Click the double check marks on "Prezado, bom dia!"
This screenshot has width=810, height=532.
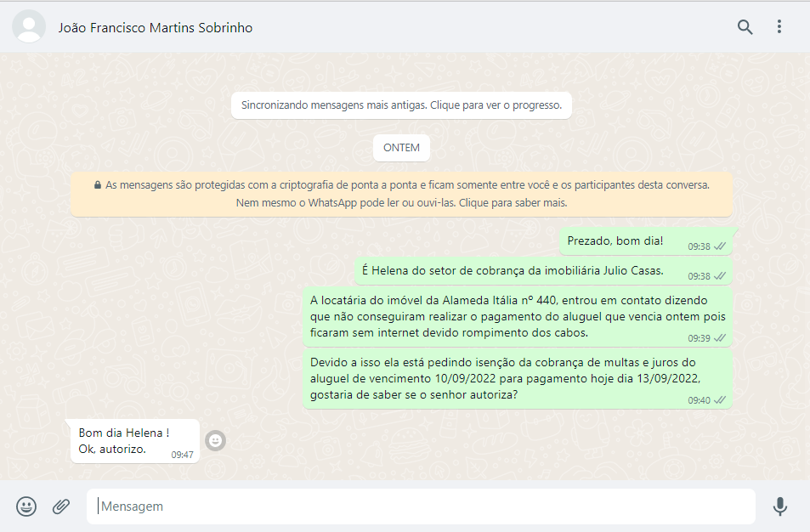720,246
